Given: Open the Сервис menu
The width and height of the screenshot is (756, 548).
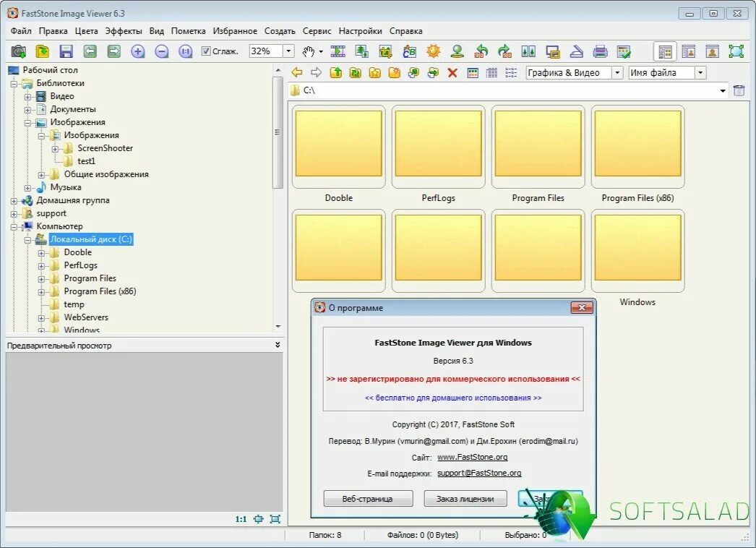Looking at the screenshot, I should [317, 31].
